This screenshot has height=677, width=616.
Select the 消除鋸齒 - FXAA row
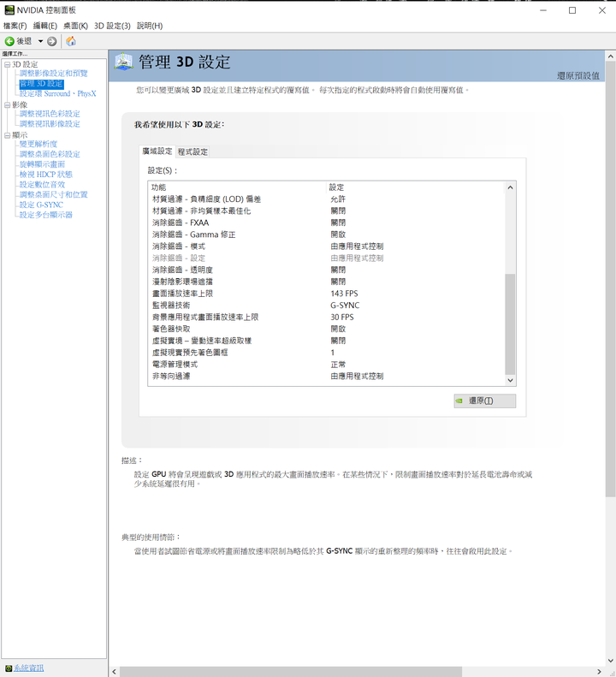click(326, 223)
